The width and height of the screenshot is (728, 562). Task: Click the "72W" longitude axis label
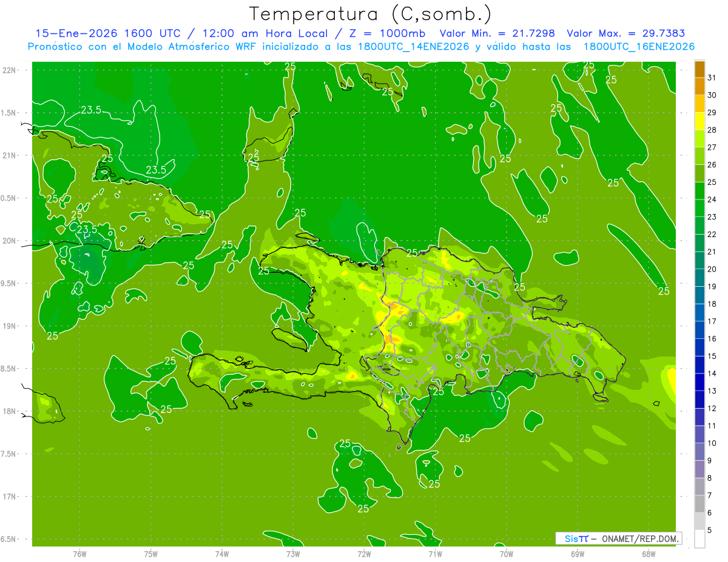tap(364, 554)
